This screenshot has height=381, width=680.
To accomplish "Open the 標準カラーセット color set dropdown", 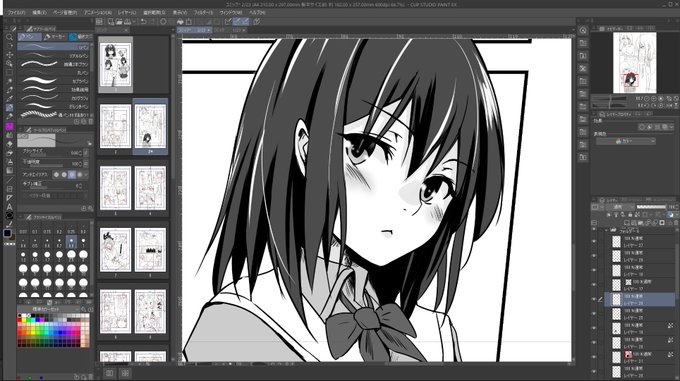I will pyautogui.click(x=47, y=309).
